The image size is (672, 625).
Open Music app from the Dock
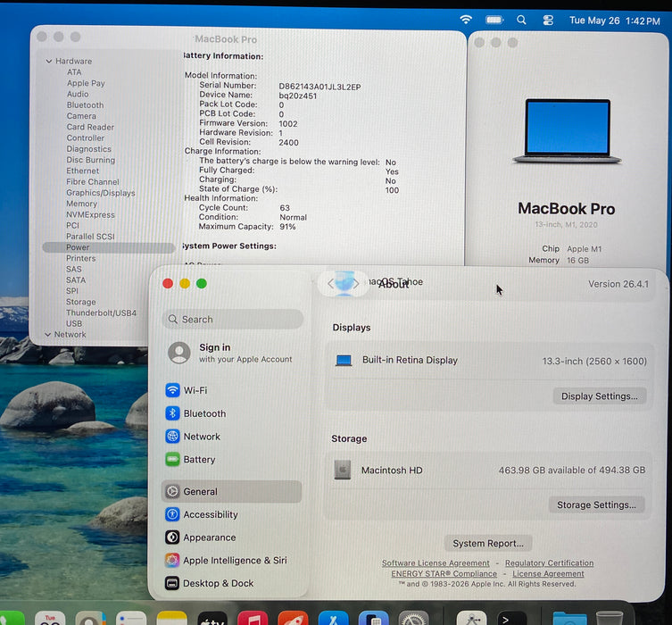point(253,618)
